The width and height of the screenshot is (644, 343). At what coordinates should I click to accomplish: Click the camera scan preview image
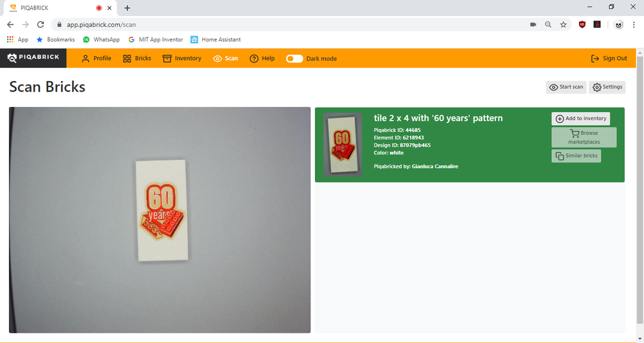[160, 220]
